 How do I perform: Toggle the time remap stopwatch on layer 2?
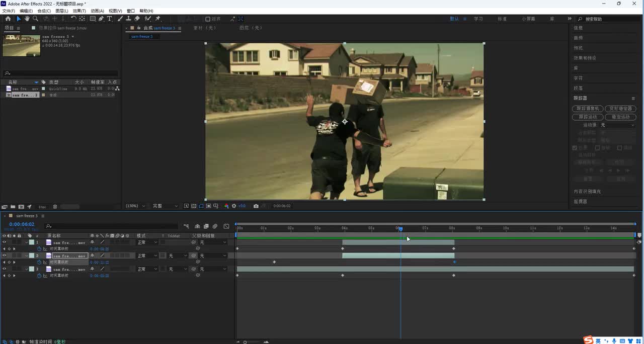39,262
